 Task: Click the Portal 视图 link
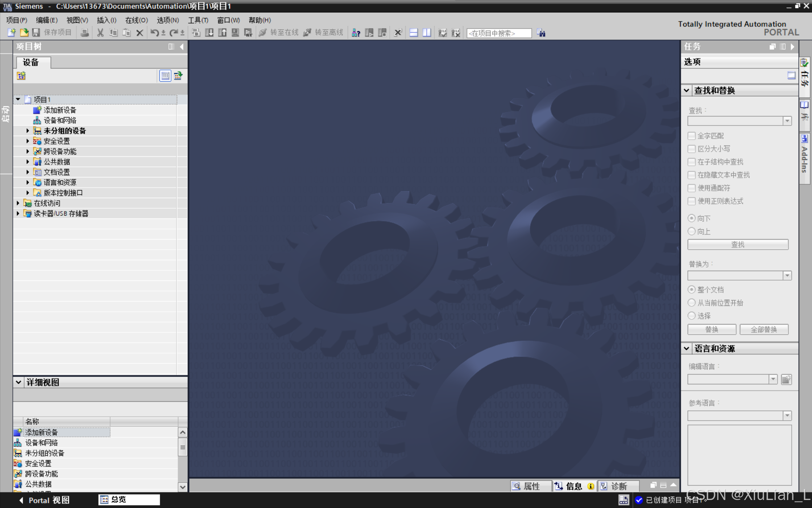(44, 500)
